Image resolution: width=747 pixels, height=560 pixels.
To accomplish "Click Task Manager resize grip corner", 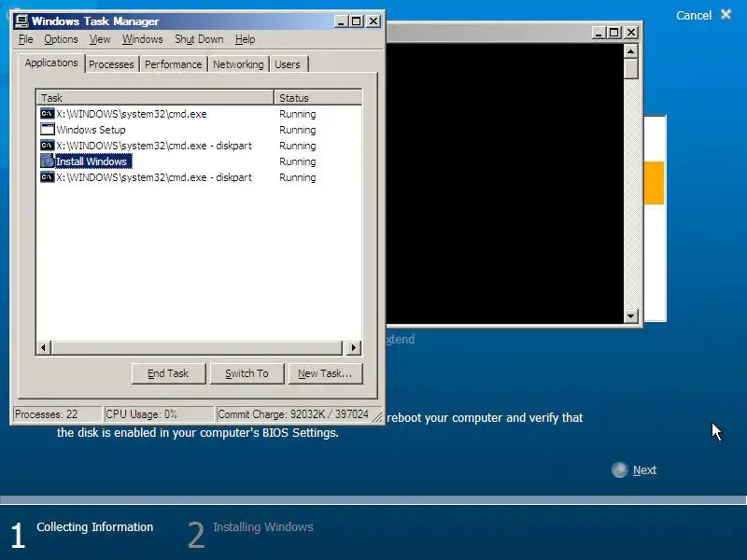I will [378, 417].
